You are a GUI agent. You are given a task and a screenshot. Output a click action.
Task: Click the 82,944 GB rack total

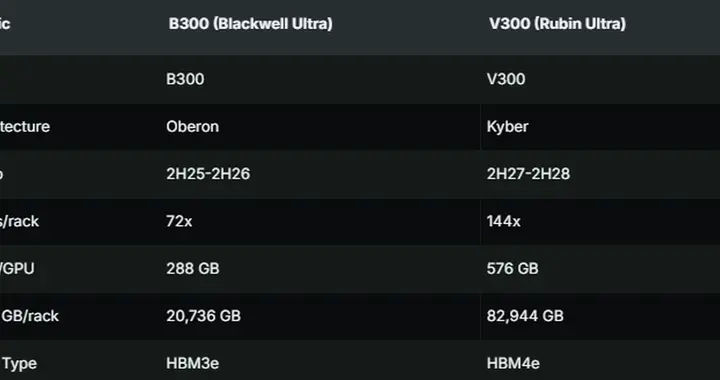(525, 316)
